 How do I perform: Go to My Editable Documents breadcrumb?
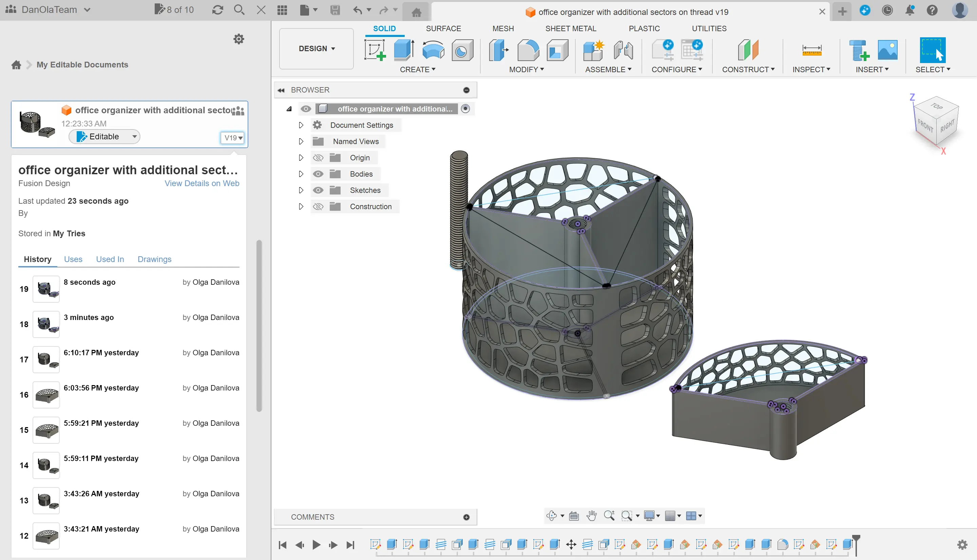[82, 65]
